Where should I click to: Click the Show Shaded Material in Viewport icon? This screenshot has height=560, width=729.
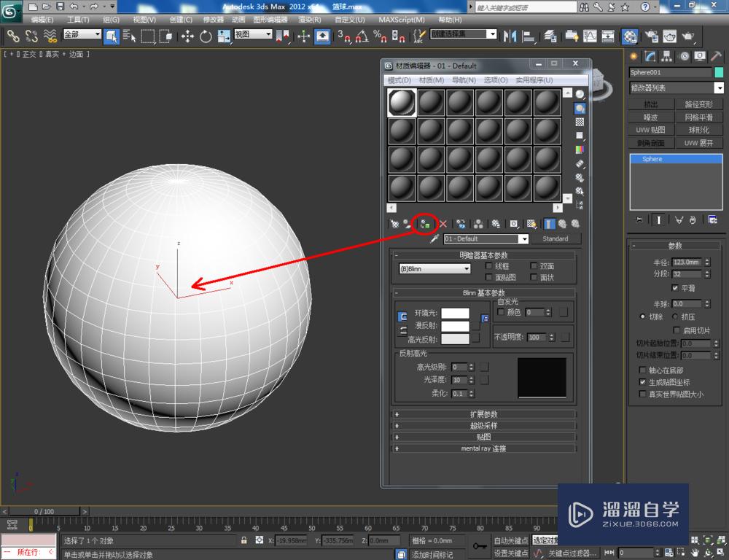pos(532,224)
